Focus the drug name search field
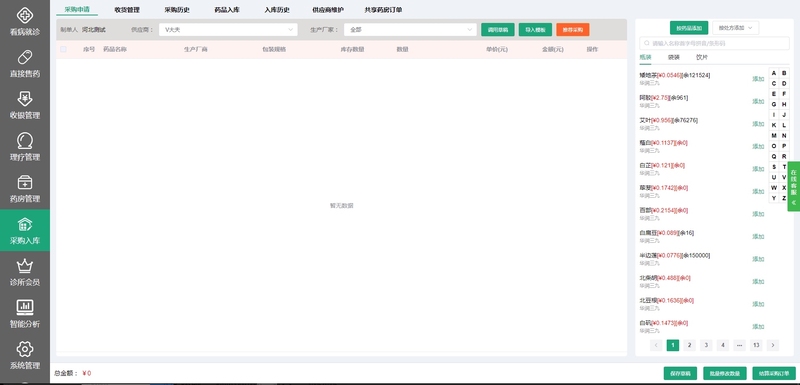800x385 pixels. (x=714, y=43)
